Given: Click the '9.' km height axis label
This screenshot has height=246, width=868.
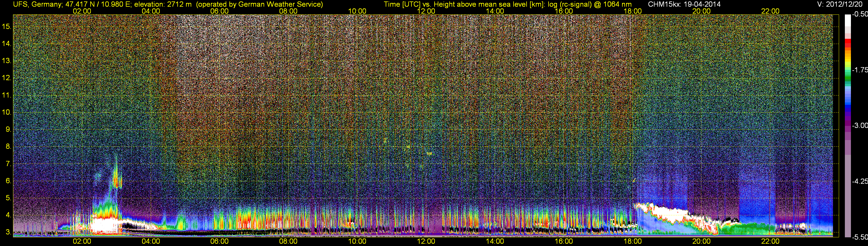Looking at the screenshot, I should (x=8, y=129).
